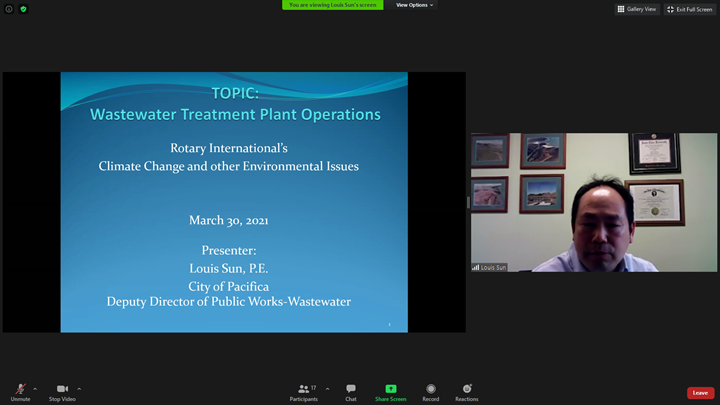Viewport: 720px width, 405px height.
Task: Unmute the microphone
Action: 20,393
